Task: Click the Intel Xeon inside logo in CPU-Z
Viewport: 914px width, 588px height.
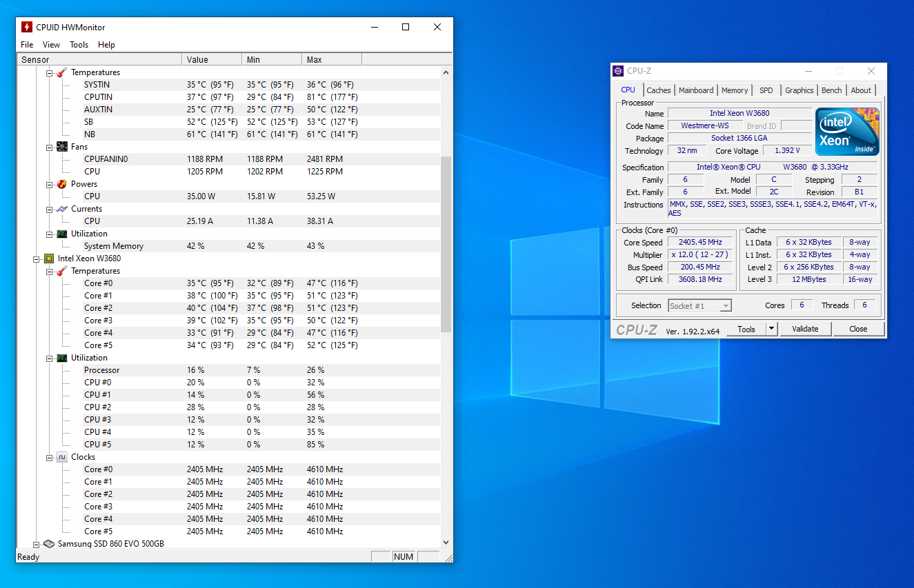Action: pos(847,131)
